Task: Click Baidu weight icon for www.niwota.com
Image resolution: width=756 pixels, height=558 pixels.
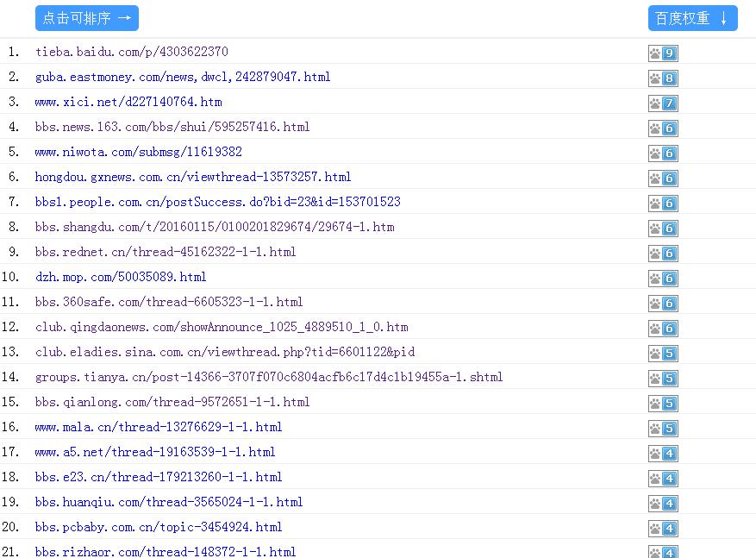Action: [663, 154]
